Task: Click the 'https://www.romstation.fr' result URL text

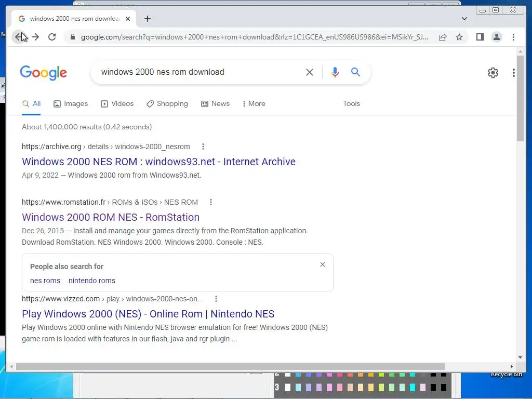Action: 63,202
